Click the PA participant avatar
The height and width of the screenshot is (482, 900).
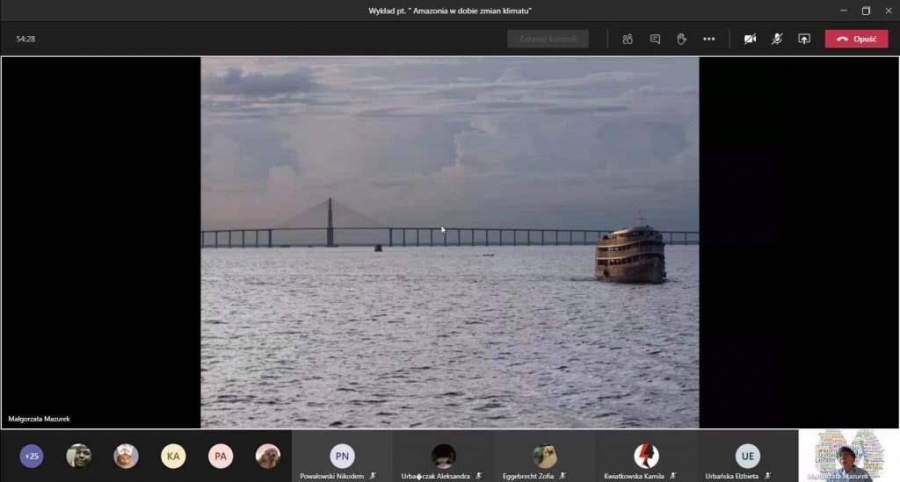point(220,456)
